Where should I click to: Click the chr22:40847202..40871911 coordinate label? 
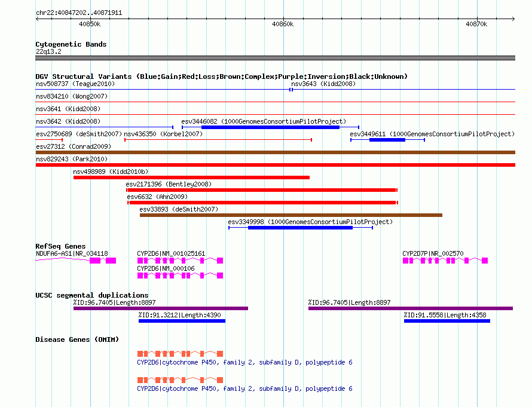coord(79,13)
